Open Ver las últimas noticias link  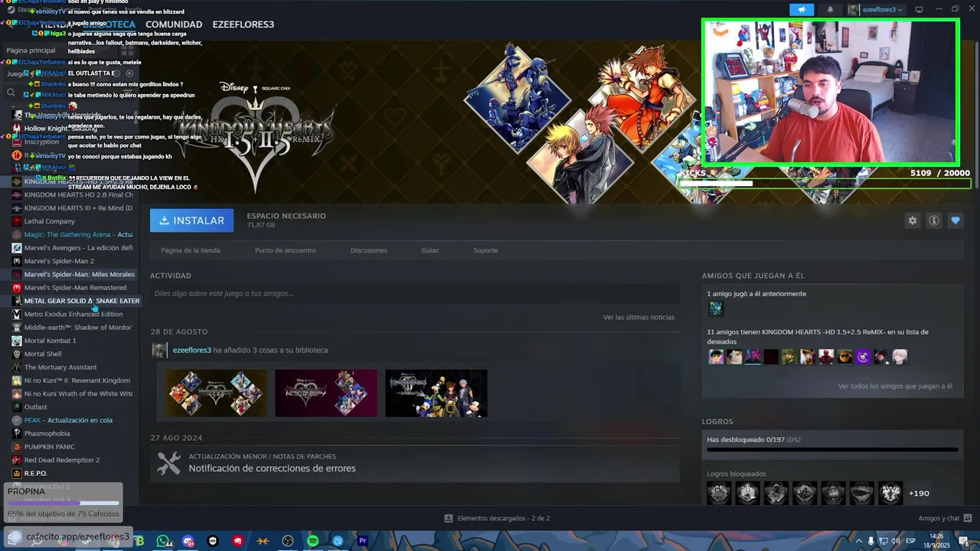click(639, 317)
